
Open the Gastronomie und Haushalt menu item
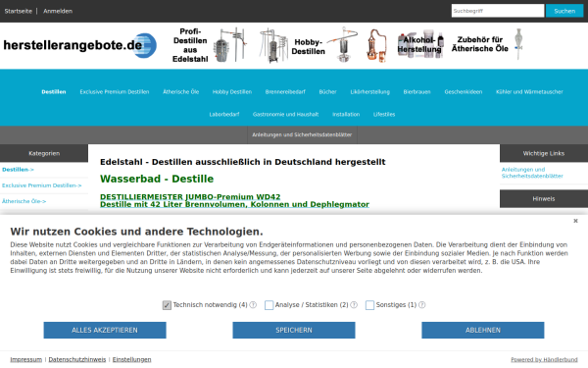pos(286,115)
